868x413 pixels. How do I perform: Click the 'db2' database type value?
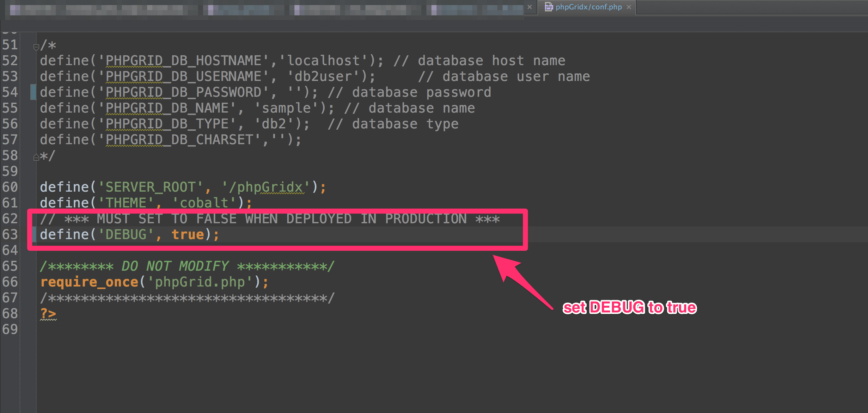click(x=274, y=124)
